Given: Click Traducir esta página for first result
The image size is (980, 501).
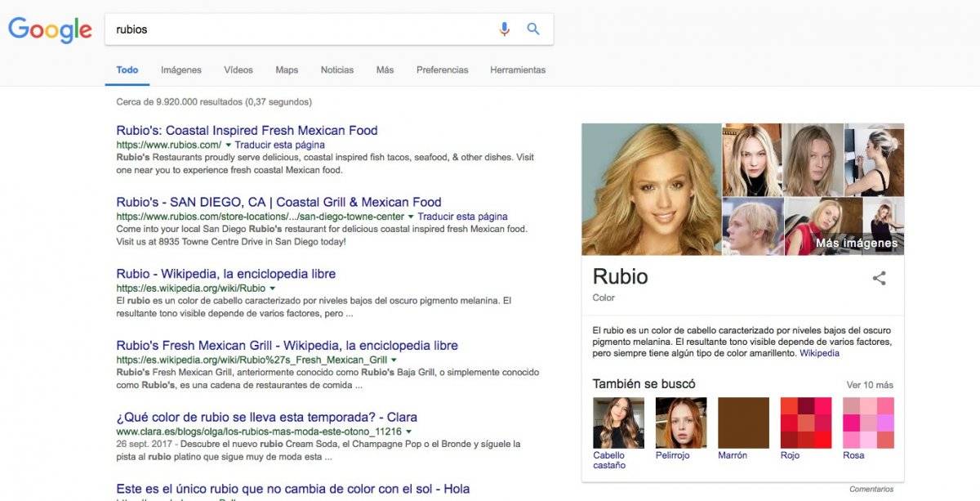Looking at the screenshot, I should (x=280, y=145).
